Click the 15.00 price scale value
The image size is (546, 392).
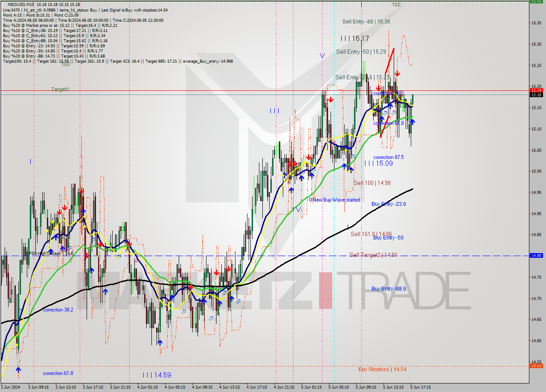[x=536, y=171]
